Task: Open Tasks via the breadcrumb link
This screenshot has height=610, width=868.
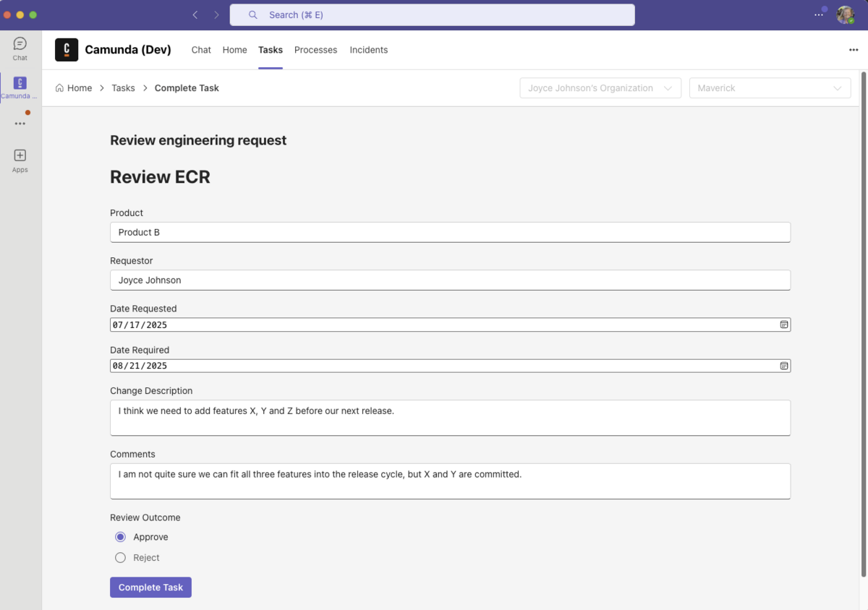Action: [123, 87]
